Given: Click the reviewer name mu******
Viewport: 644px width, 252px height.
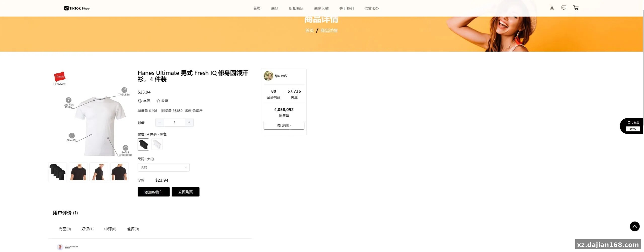Looking at the screenshot, I should (x=72, y=247).
